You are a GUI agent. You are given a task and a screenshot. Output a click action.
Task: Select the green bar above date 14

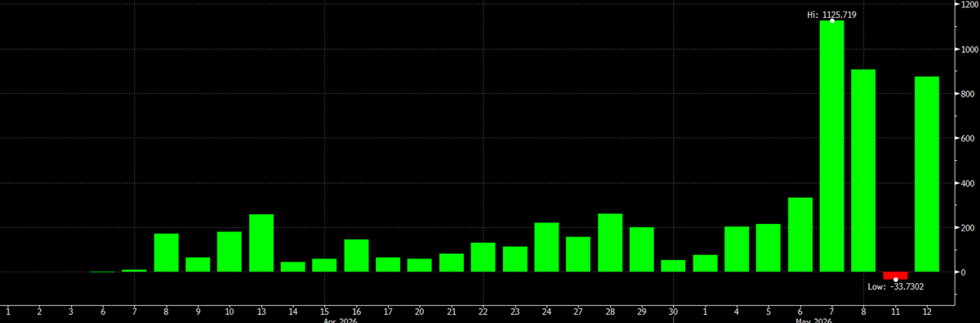(293, 267)
